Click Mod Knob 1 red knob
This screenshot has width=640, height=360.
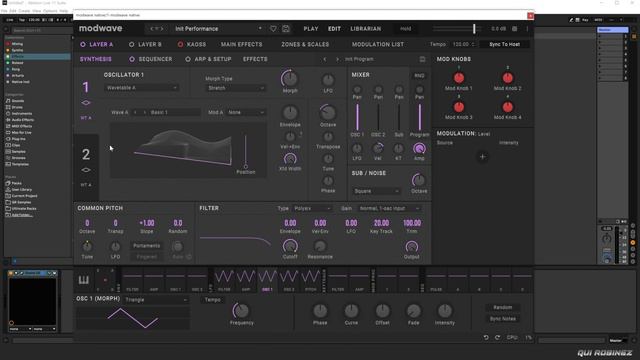(x=459, y=78)
